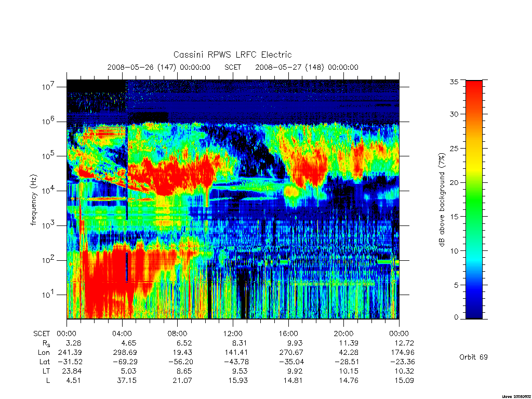Click the Lon value 298.69
Screen dimensions: 532x399
coord(125,353)
